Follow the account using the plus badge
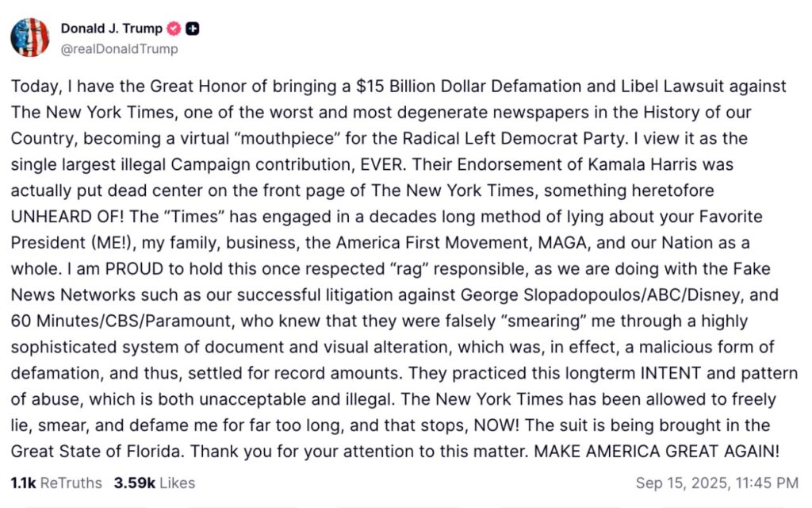Image resolution: width=812 pixels, height=508 pixels. (192, 29)
